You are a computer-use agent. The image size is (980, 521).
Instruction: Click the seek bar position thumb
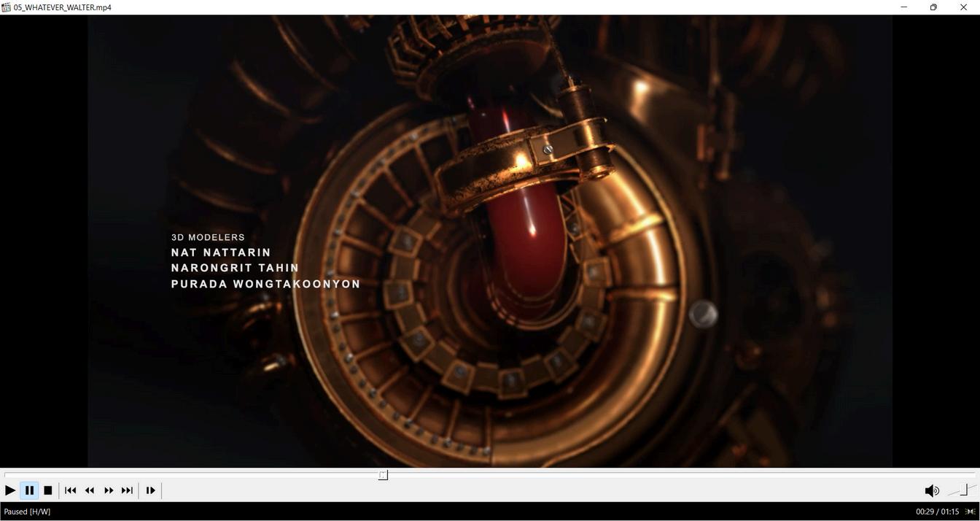pos(383,475)
